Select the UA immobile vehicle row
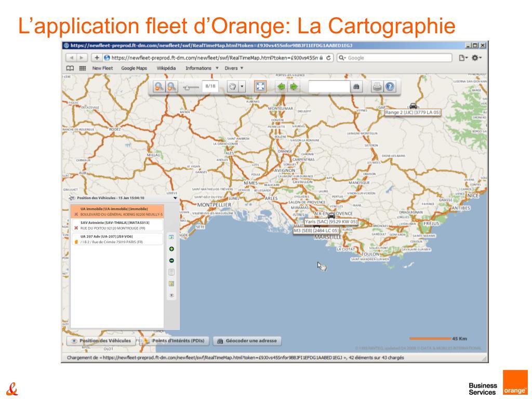The height and width of the screenshot is (399, 532). click(x=117, y=212)
